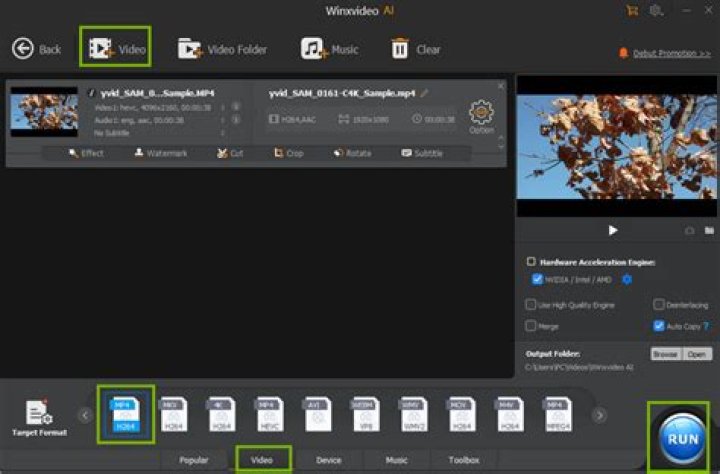Remove the video item with X

click(501, 86)
